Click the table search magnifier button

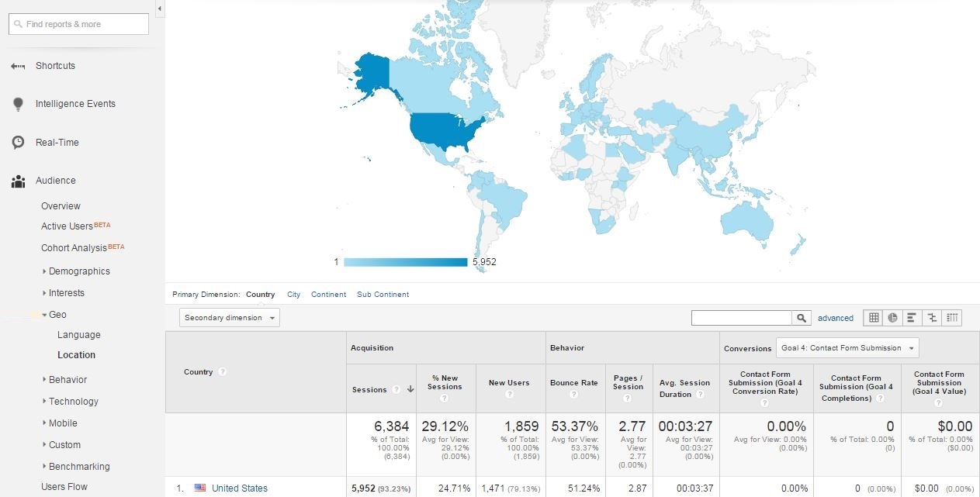coord(802,318)
